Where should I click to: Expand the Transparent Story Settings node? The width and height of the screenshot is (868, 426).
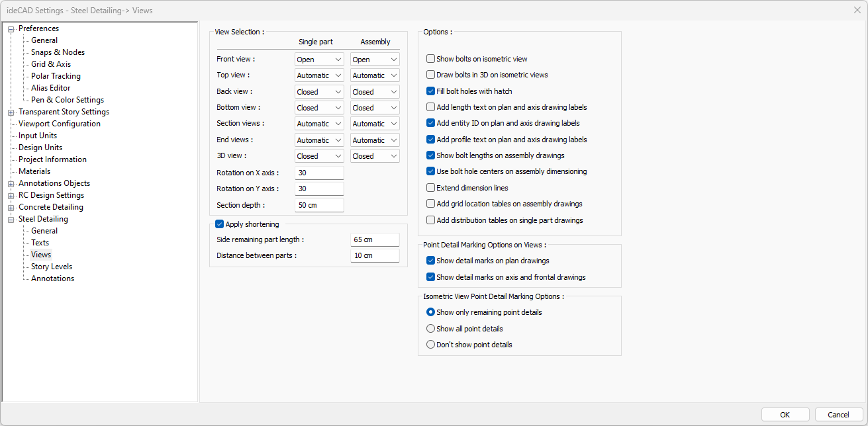coord(11,112)
